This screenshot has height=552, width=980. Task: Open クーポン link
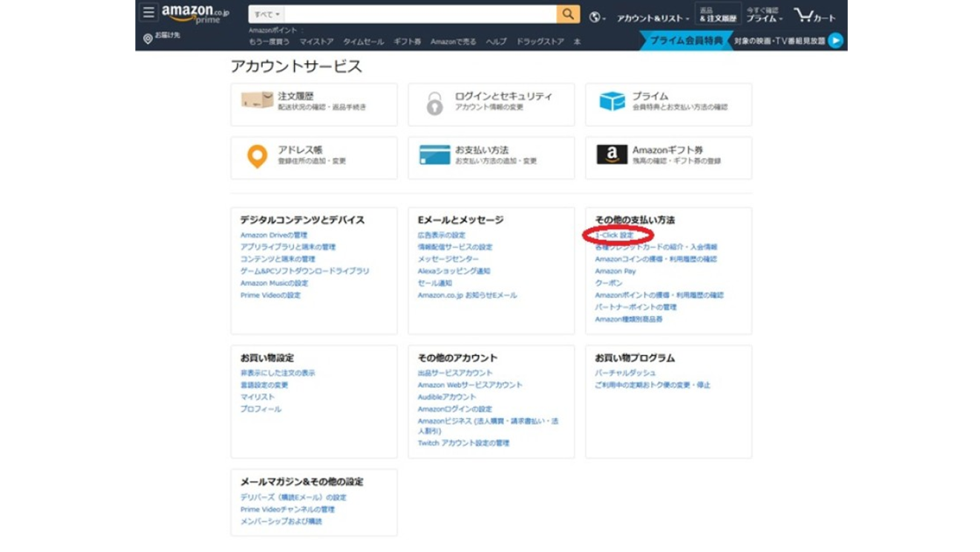[x=609, y=283]
